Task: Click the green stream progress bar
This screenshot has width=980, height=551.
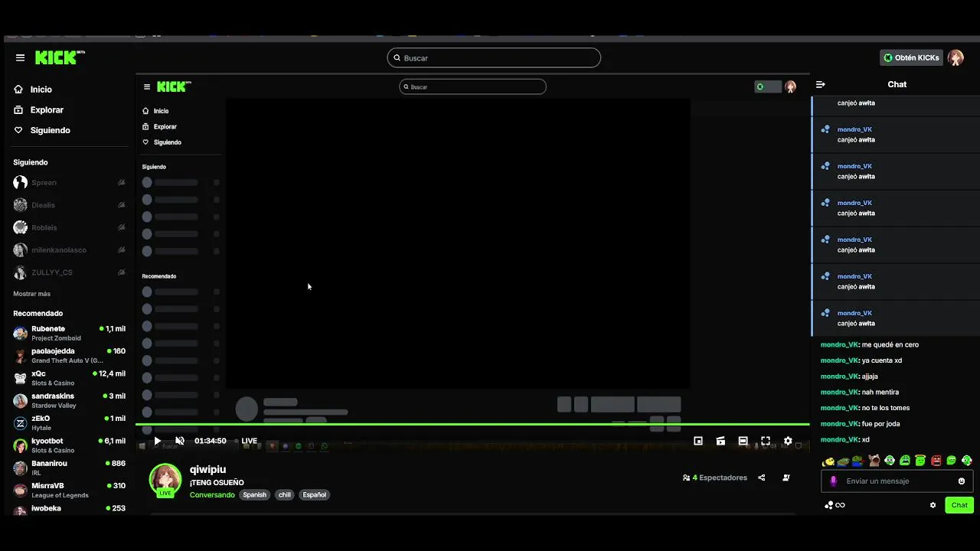Action: 472,424
